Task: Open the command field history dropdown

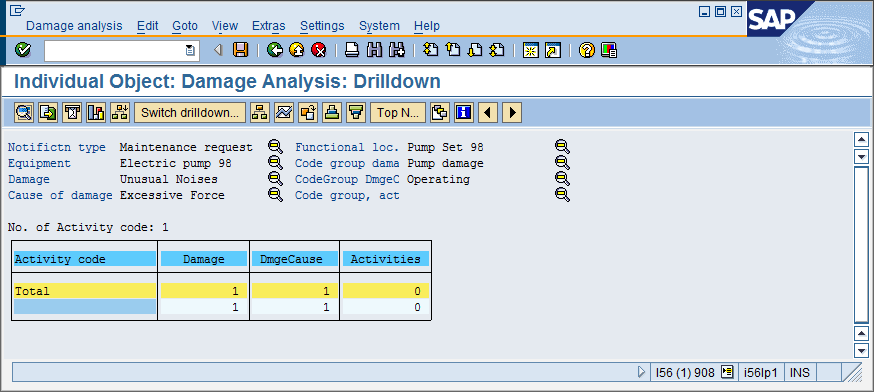Action: click(190, 51)
